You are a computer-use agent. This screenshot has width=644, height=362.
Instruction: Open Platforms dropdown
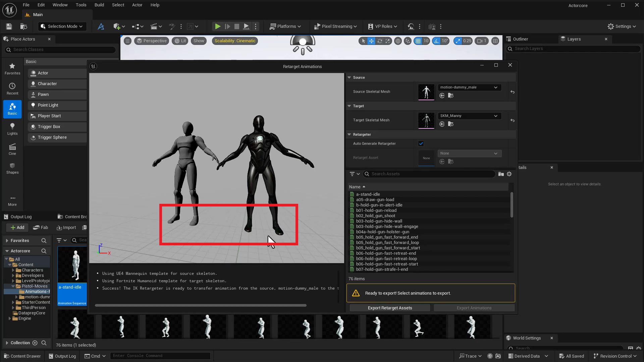tap(285, 26)
